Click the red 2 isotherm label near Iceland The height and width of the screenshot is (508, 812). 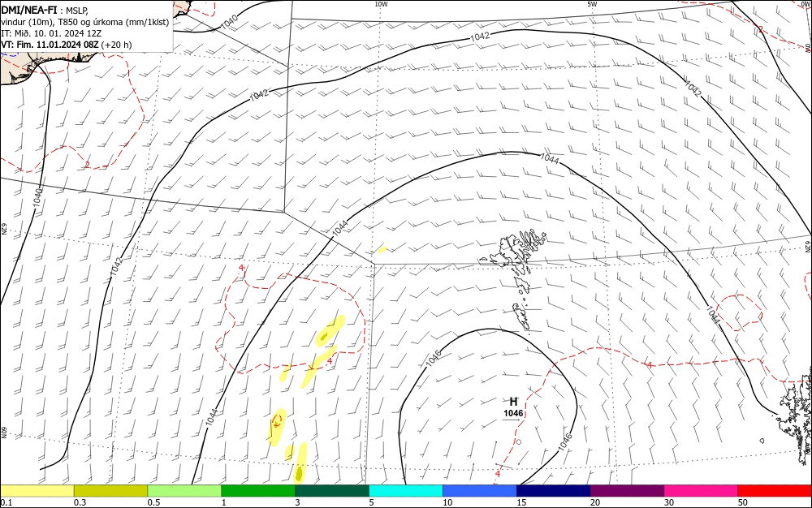pos(87,165)
